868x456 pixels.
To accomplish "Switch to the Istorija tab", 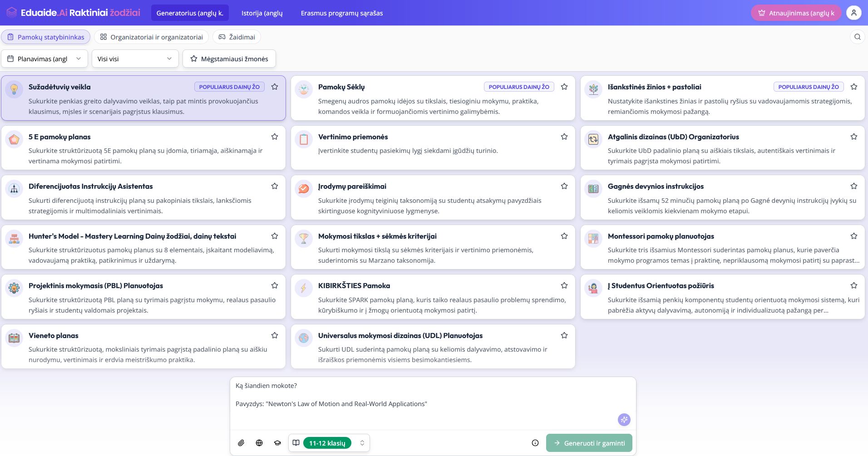I will point(262,13).
